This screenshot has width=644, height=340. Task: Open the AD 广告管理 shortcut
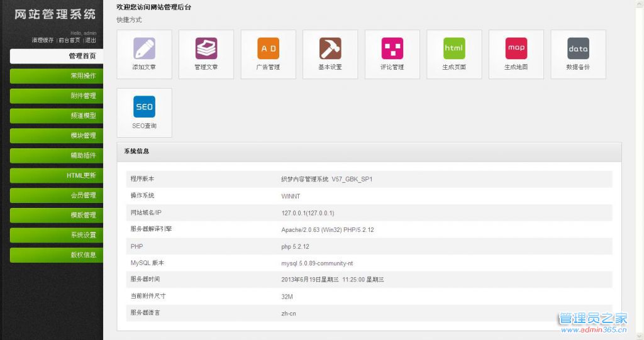[268, 54]
